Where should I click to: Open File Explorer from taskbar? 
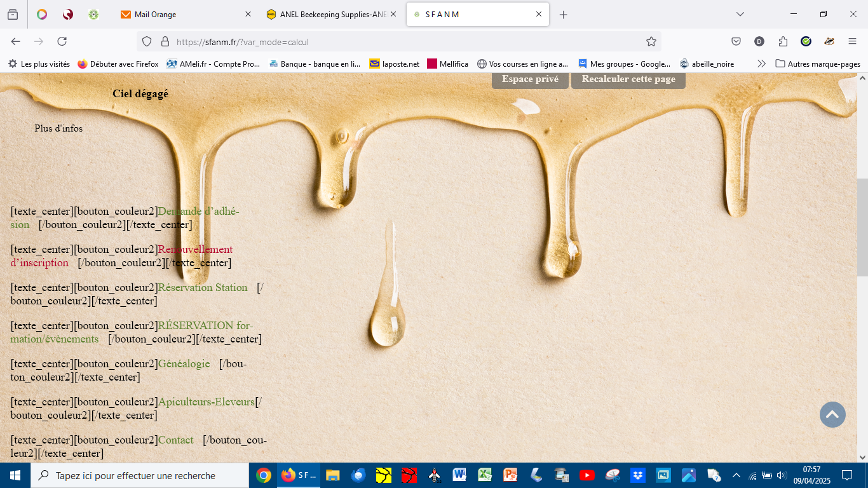coord(332,475)
